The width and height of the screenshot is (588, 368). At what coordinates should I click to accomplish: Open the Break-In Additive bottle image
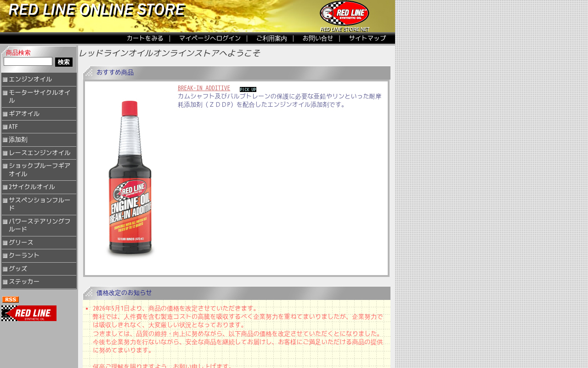coord(130,178)
